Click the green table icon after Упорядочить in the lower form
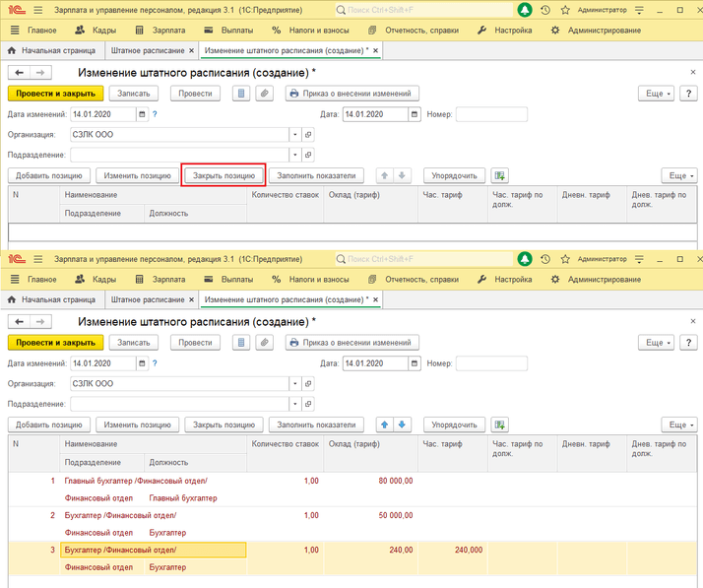Image resolution: width=703 pixels, height=588 pixels. pos(500,425)
